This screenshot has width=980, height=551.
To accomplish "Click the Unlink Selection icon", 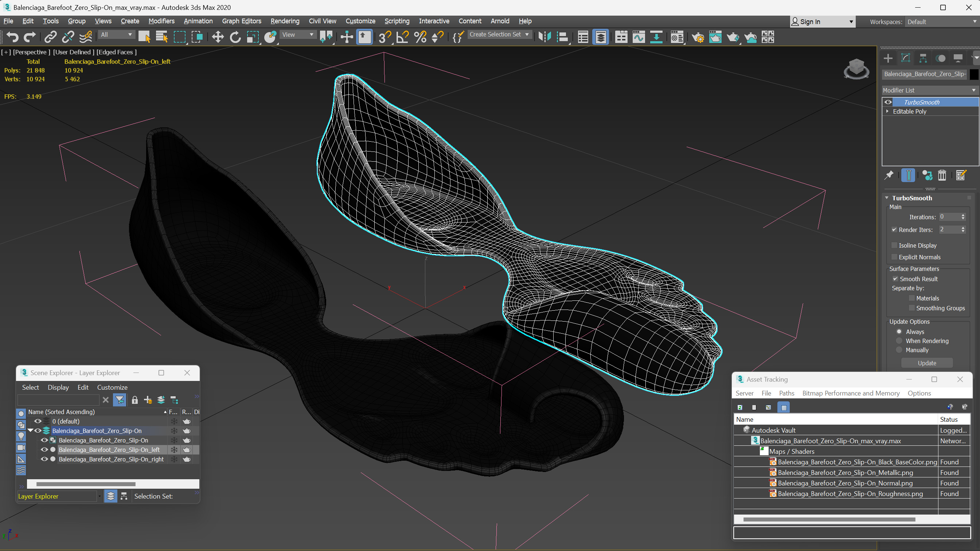I will tap(68, 37).
